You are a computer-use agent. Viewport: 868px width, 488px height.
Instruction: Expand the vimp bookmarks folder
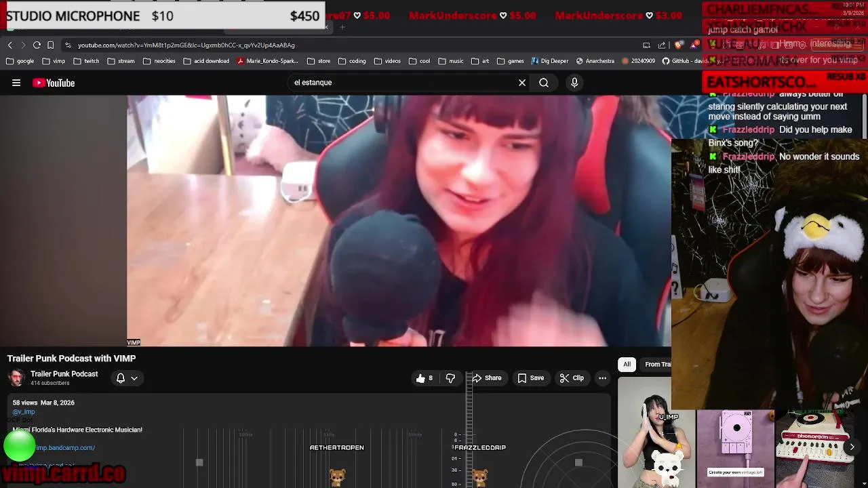[x=54, y=61]
